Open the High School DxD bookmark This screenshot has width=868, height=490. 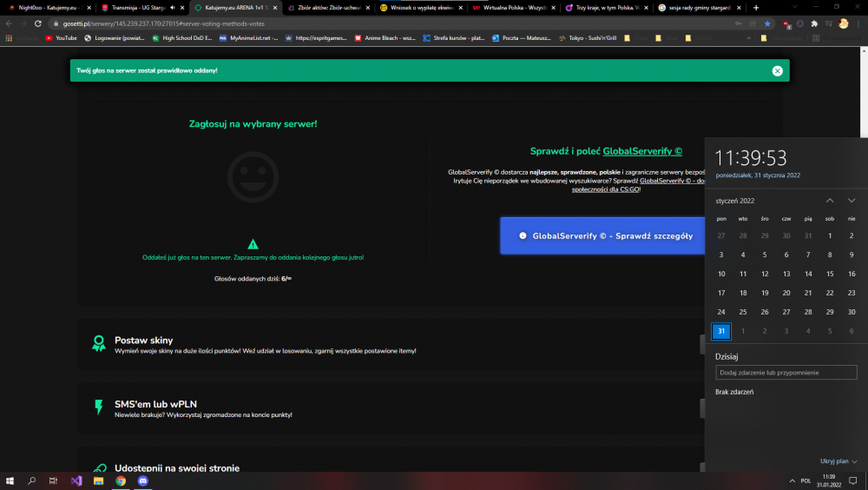pyautogui.click(x=182, y=38)
